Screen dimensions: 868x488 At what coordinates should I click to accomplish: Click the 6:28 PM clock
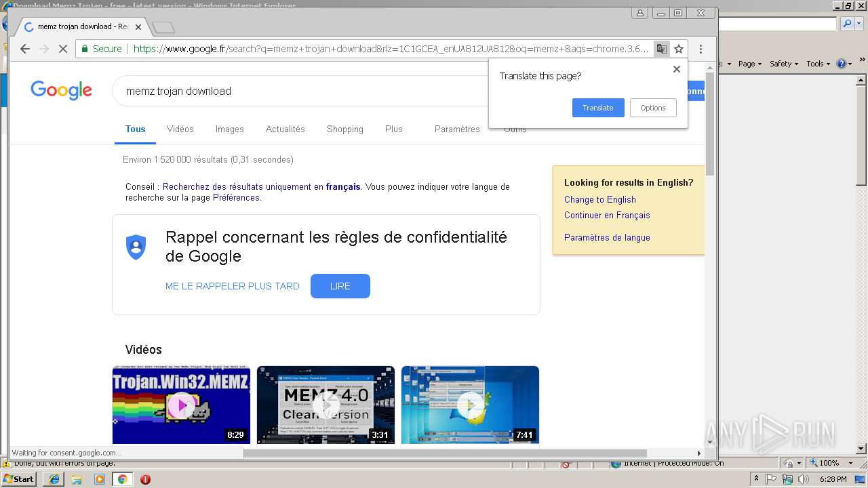click(x=833, y=479)
